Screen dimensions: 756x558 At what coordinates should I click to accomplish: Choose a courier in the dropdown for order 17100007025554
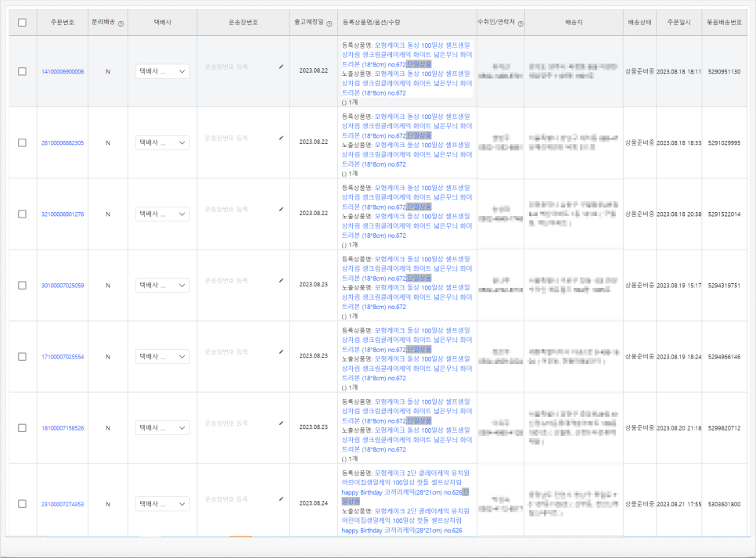click(x=163, y=357)
